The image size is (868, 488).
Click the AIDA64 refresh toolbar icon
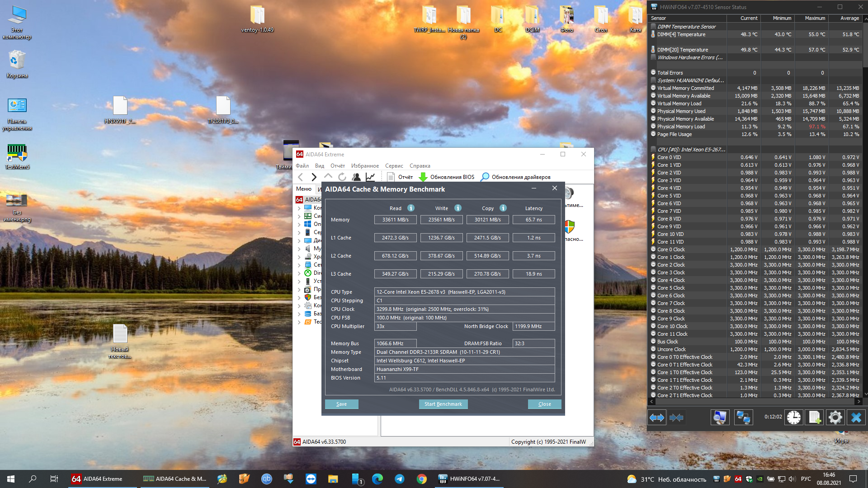click(342, 177)
